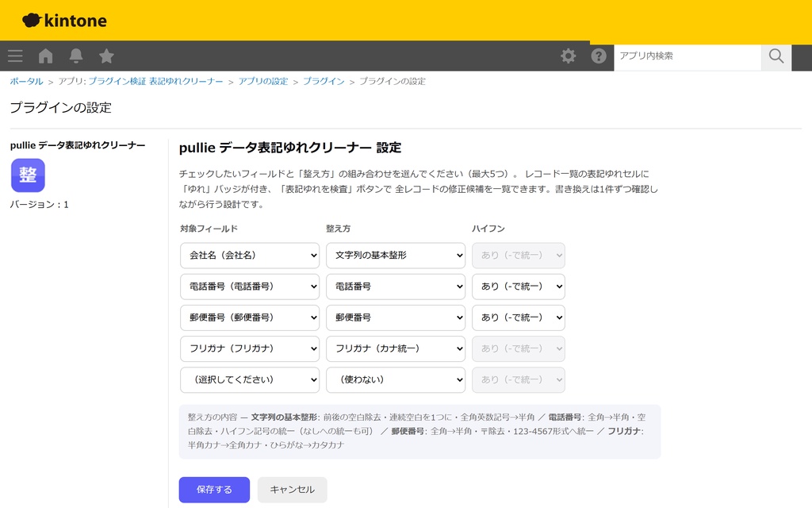
Task: Open the favorites star icon
Action: coord(107,56)
